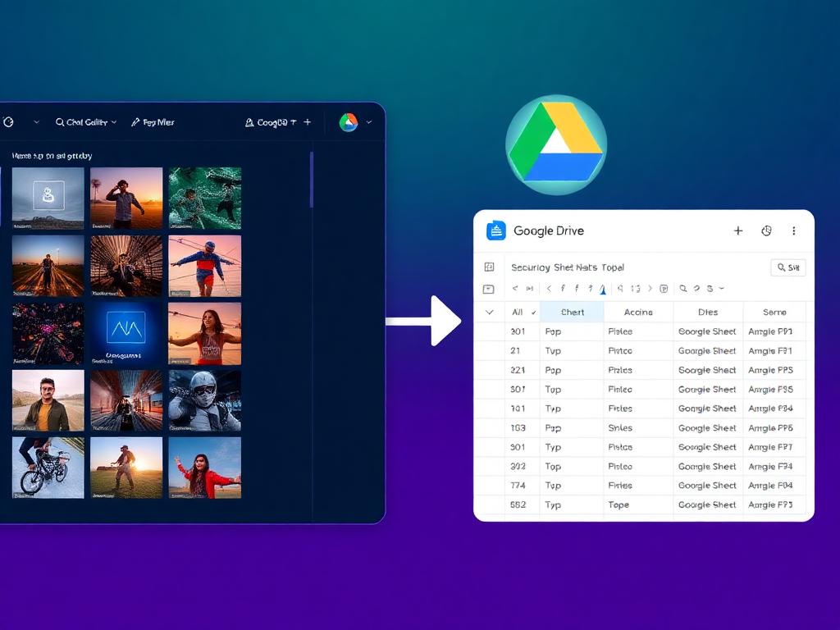
Task: Click the grid icon beside the sheet title
Action: point(489,267)
